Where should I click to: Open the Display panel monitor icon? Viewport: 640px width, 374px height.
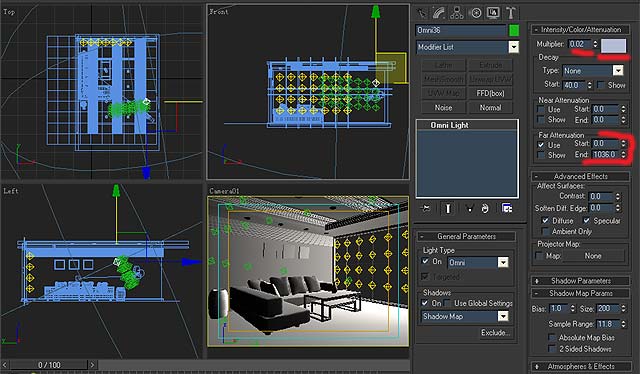click(x=493, y=13)
